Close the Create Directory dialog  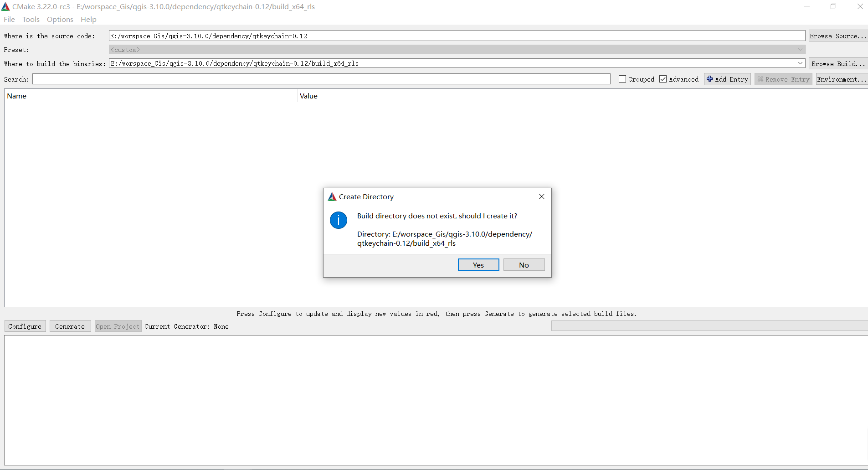(x=542, y=196)
